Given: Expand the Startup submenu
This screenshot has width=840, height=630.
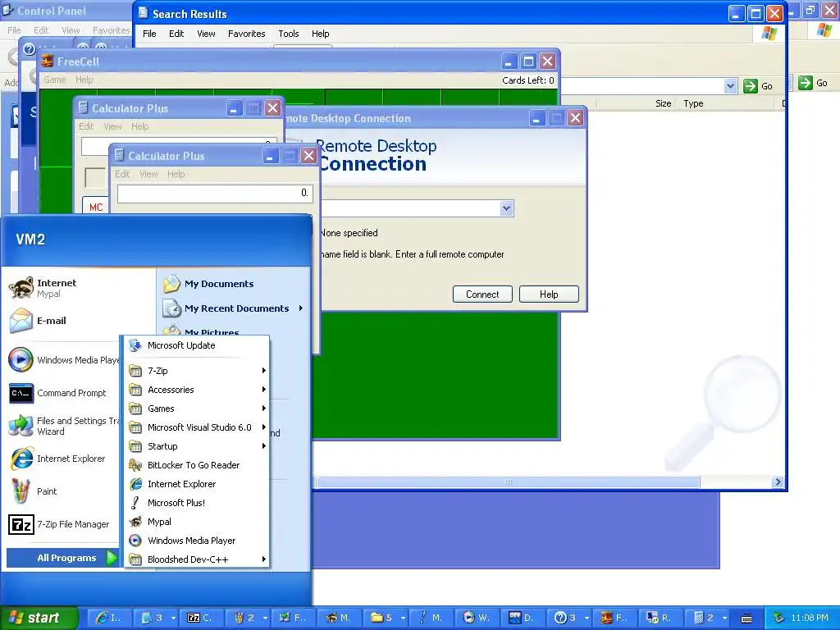Looking at the screenshot, I should (x=196, y=446).
